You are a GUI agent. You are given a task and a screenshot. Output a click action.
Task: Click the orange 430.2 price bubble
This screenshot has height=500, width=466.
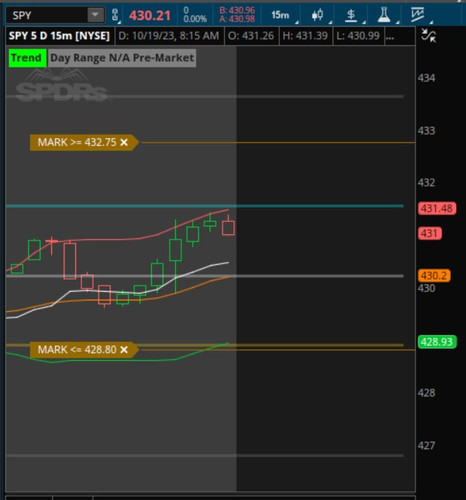[x=434, y=276]
